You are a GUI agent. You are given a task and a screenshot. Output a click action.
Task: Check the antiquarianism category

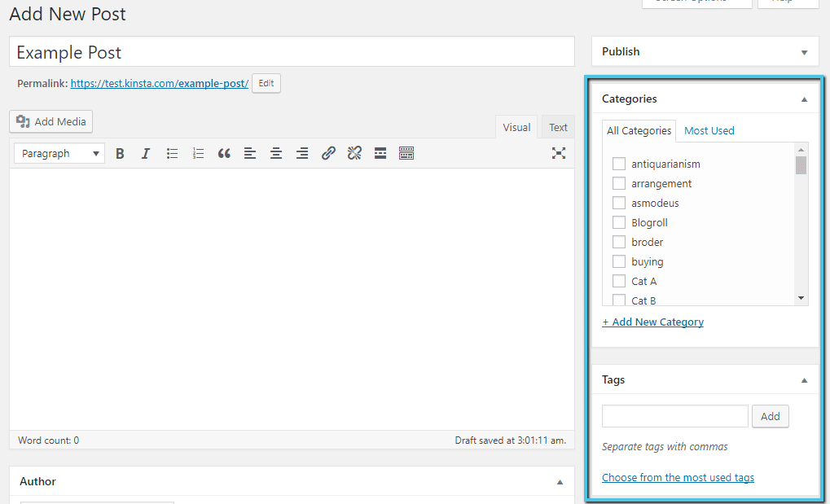tap(619, 164)
